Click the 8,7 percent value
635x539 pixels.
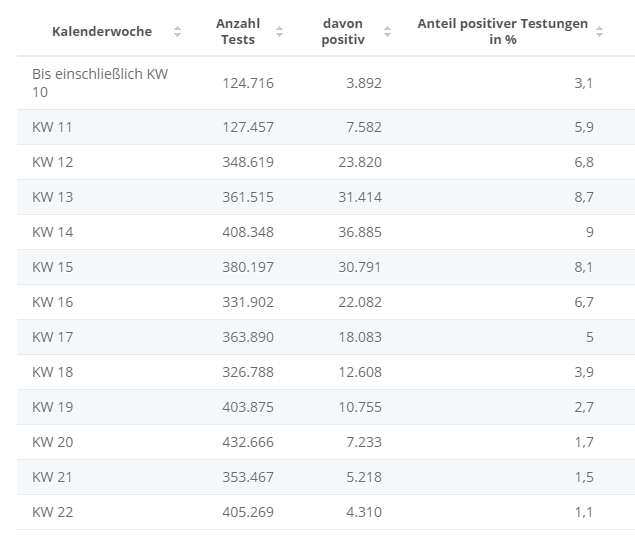[x=584, y=197]
